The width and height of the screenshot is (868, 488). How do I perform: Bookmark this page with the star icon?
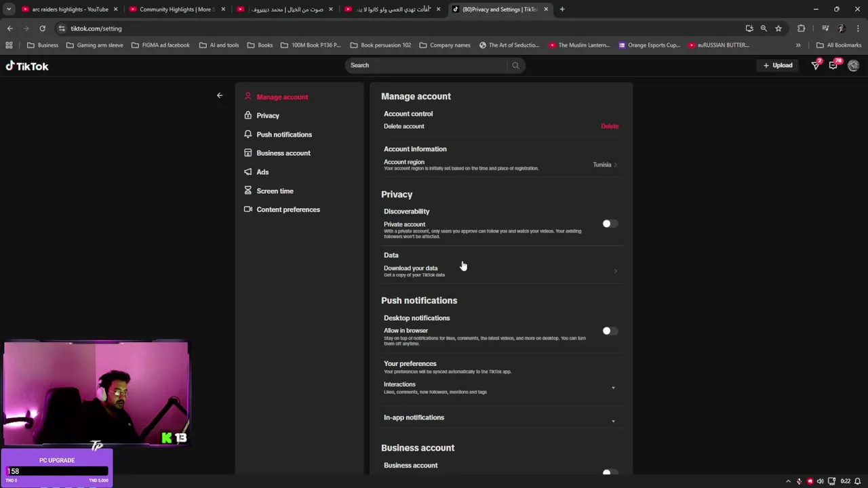778,28
